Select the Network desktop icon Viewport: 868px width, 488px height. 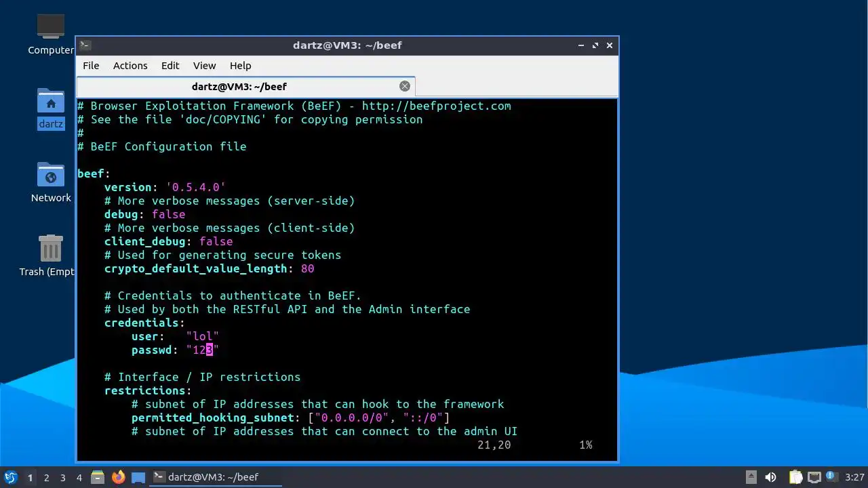(51, 182)
